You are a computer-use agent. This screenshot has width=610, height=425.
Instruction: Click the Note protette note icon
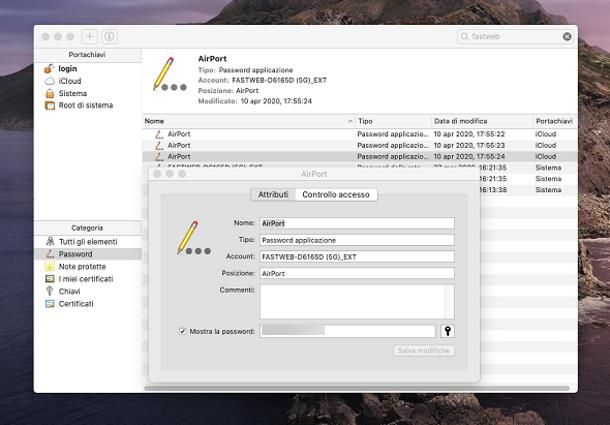tap(50, 267)
